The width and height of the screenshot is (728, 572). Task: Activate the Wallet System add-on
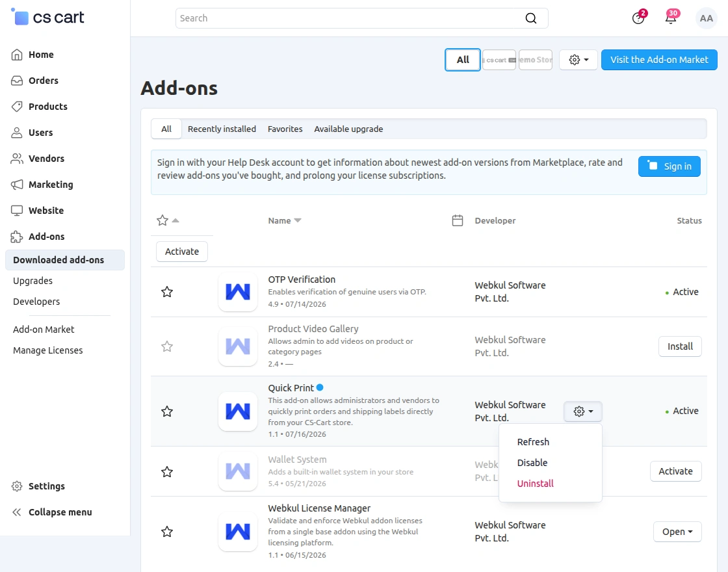[676, 471]
